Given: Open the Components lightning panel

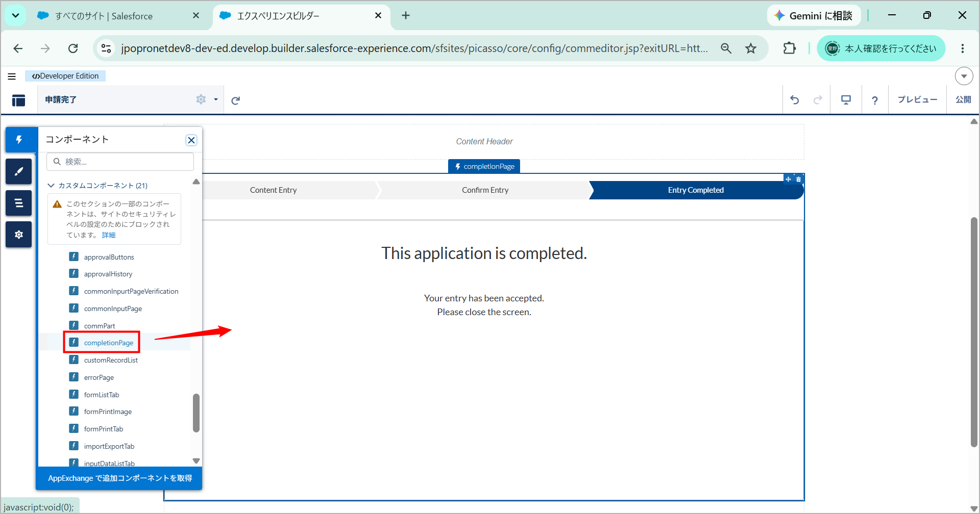Looking at the screenshot, I should [19, 140].
